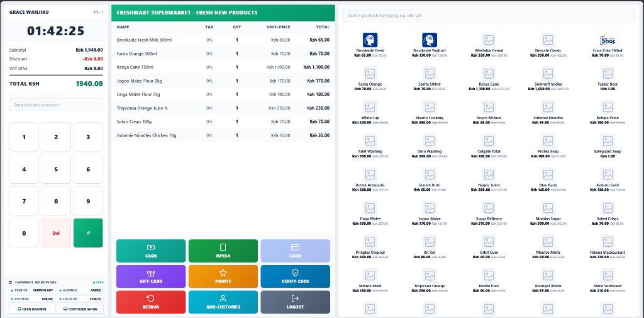Click the QYT column header
Image resolution: width=644 pixels, height=318 pixels.
coord(237,27)
